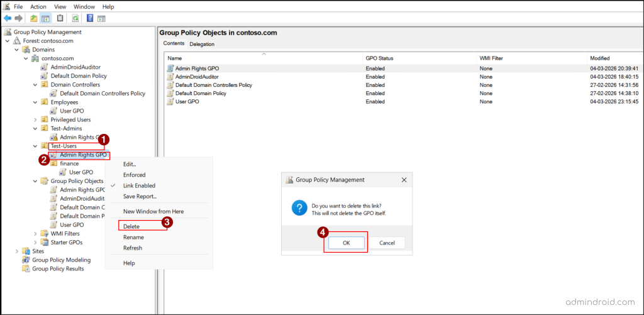644x315 pixels.
Task: Click the Employees OU folder icon
Action: point(45,102)
